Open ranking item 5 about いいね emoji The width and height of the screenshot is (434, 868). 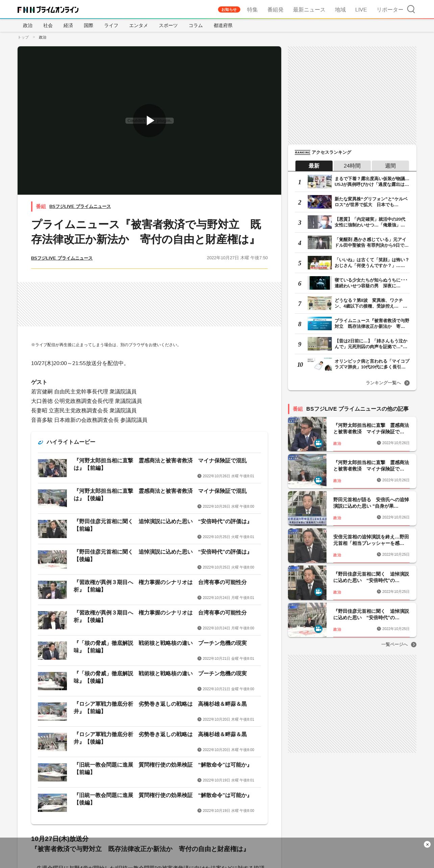[x=352, y=263]
